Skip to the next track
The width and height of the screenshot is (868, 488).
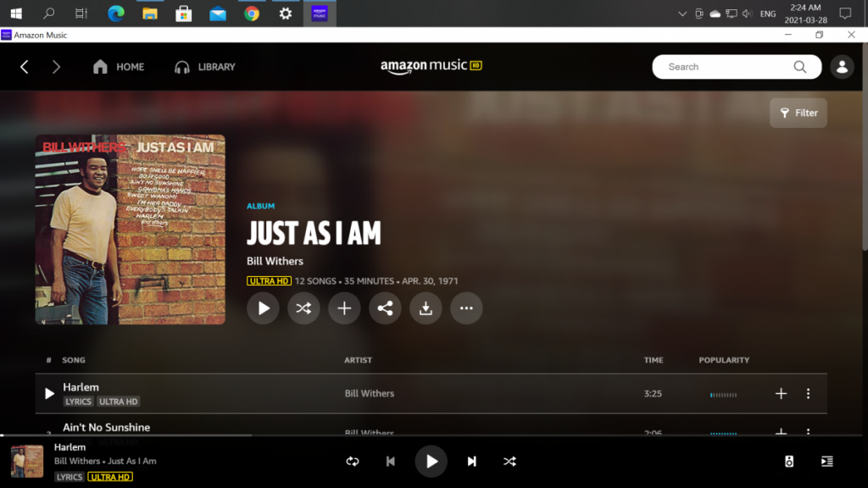click(471, 462)
